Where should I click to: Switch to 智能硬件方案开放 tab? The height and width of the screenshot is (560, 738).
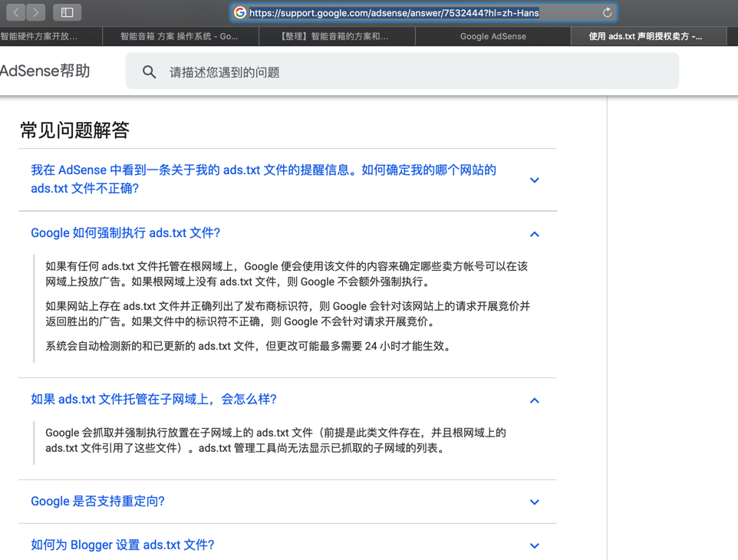click(51, 36)
